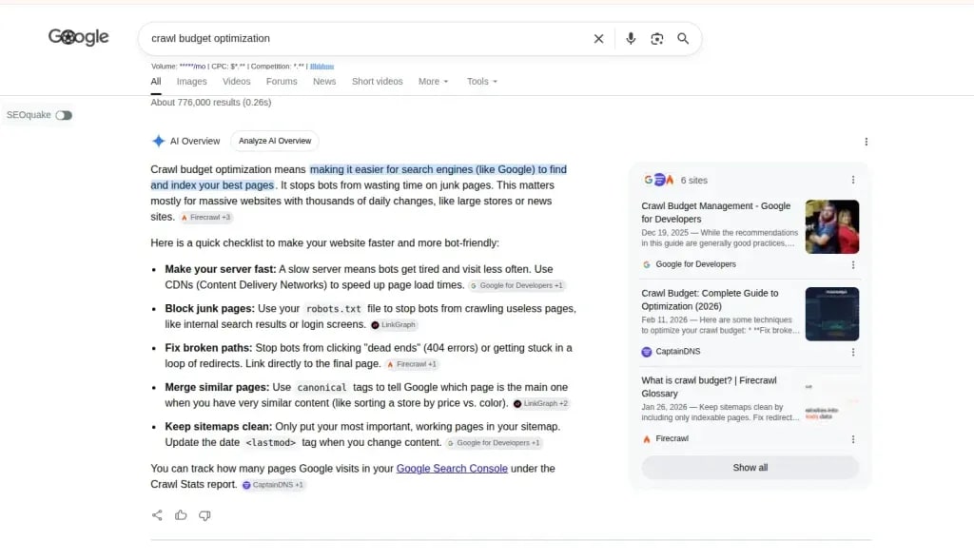974x560 pixels.
Task: Open search by image camera icon
Action: [656, 38]
